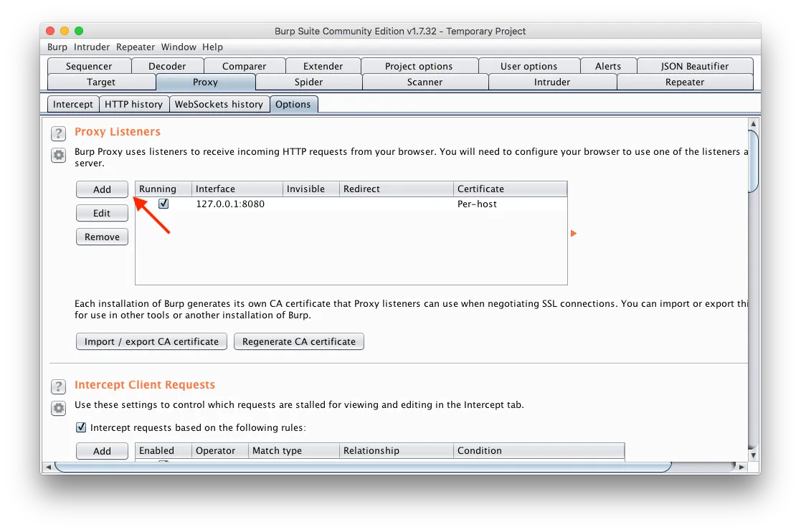Click the Certificate column header in listeners
The image size is (801, 532).
click(511, 189)
